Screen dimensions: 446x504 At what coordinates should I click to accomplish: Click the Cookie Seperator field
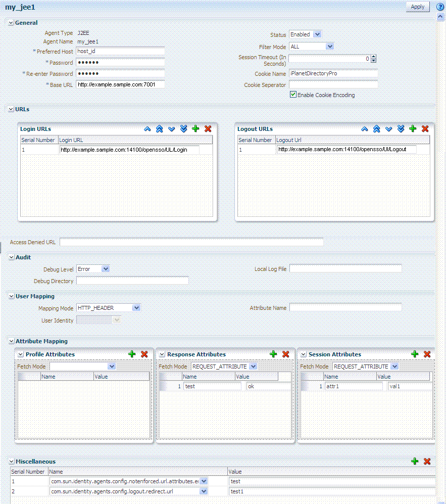(x=333, y=84)
